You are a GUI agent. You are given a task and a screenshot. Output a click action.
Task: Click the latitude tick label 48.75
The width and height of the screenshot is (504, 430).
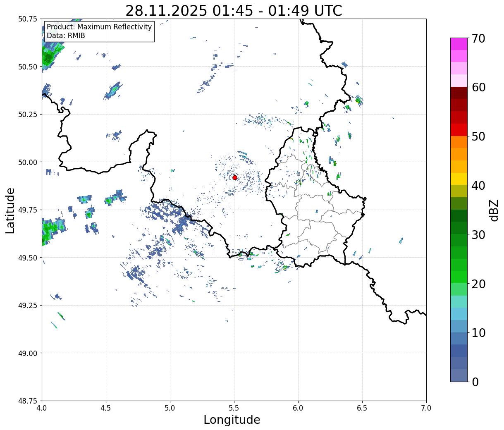[28, 401]
